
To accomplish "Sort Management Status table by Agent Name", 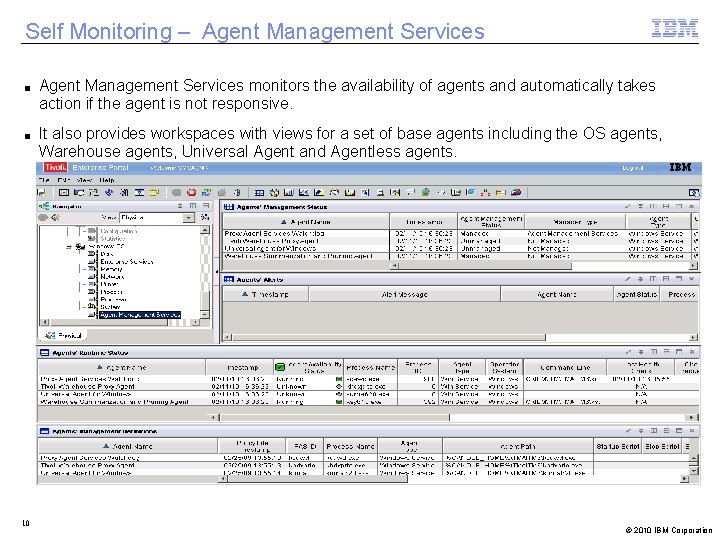I will click(306, 222).
